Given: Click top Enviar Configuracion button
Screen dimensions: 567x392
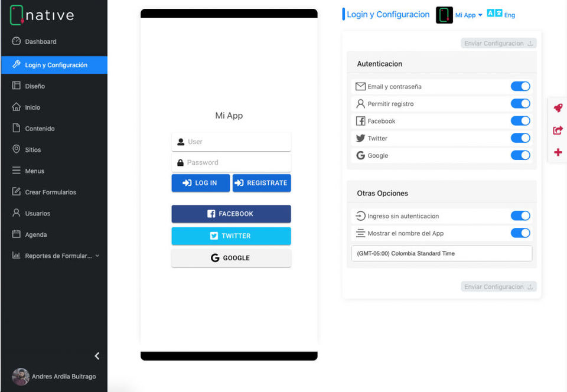Looking at the screenshot, I should pos(498,43).
